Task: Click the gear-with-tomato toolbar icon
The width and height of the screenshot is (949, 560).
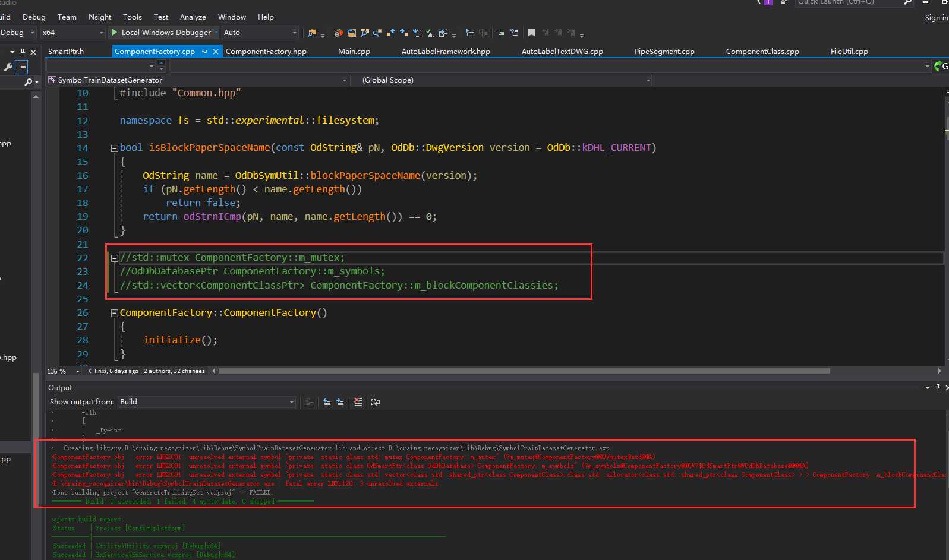Action: 338,33
